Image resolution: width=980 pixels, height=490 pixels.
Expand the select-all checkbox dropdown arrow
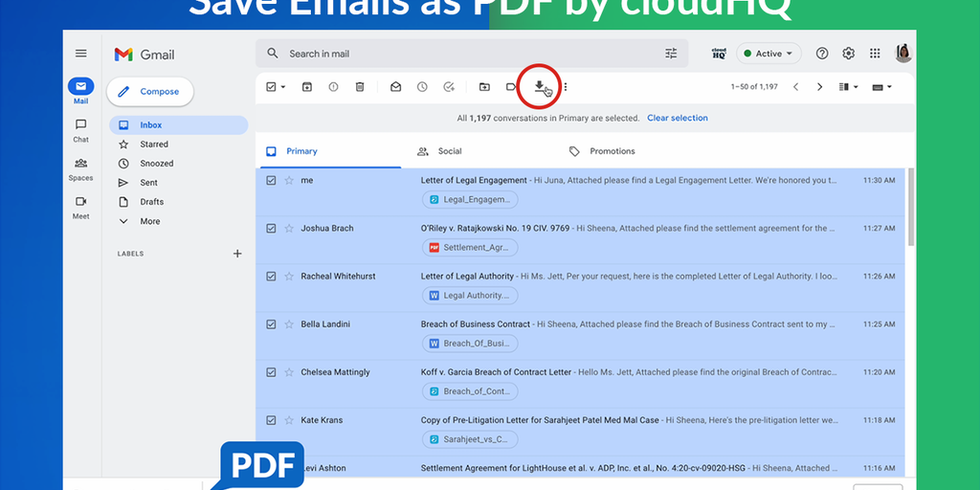coord(283,87)
